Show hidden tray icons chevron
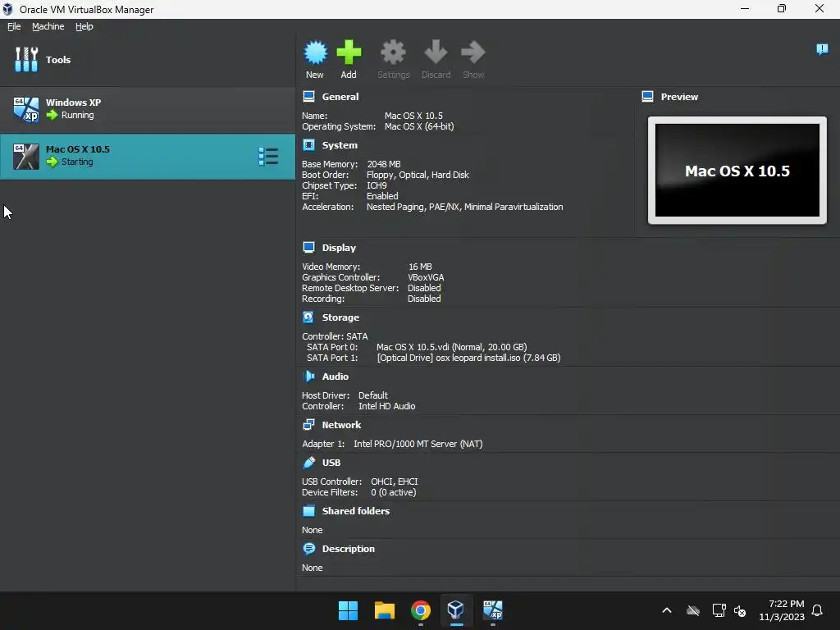The width and height of the screenshot is (840, 630). [x=667, y=610]
